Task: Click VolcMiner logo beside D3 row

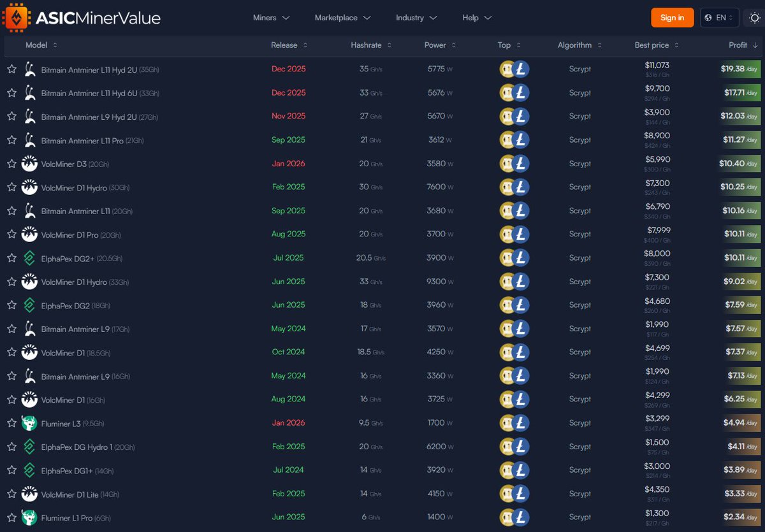Action: (29, 164)
